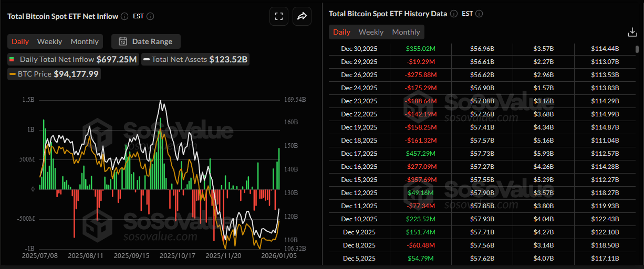This screenshot has height=269, width=644.
Task: Click the -$357.69M outflow value
Action: click(x=421, y=180)
